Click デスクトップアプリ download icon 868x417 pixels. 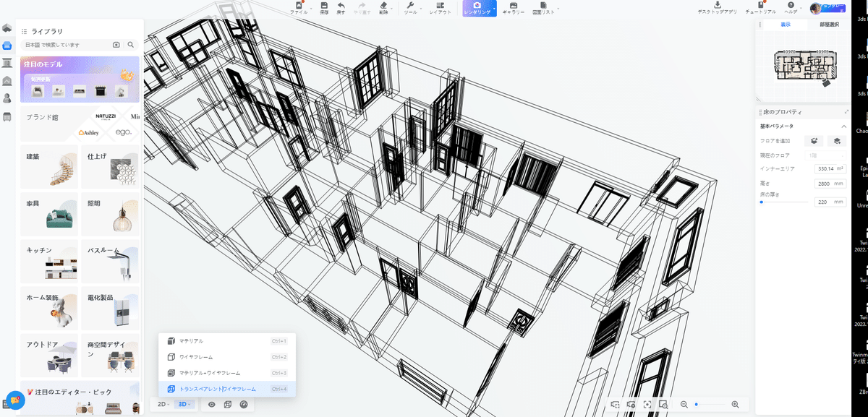(x=717, y=5)
